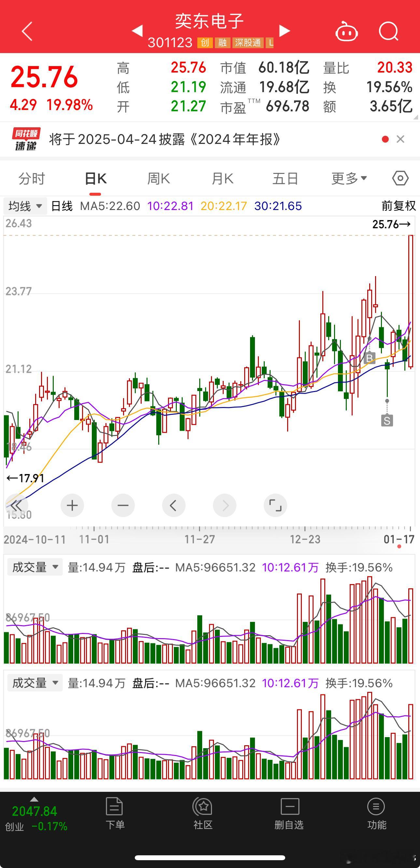Tap the 19.98% change percentage

tap(69, 105)
